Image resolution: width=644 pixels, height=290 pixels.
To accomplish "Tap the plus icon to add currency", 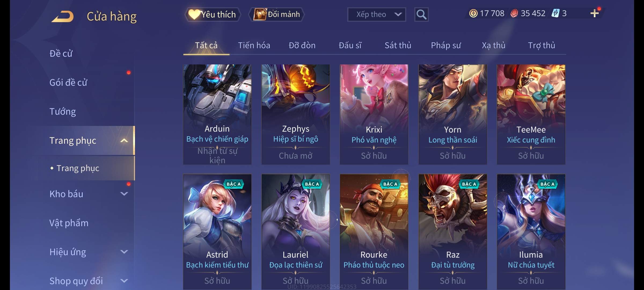I will (x=595, y=13).
